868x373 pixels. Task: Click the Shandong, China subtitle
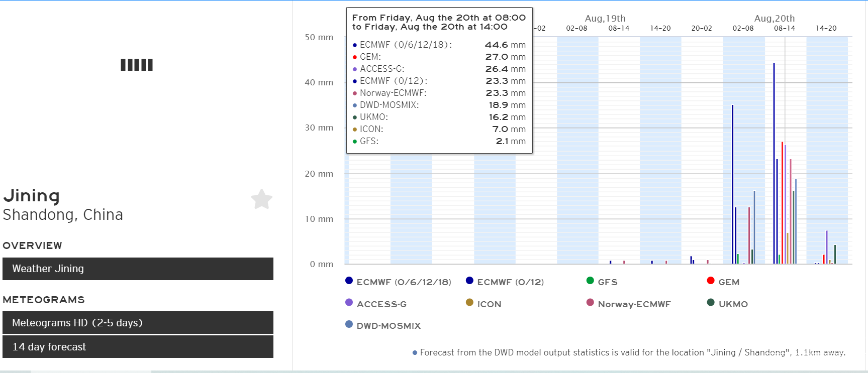(x=63, y=214)
